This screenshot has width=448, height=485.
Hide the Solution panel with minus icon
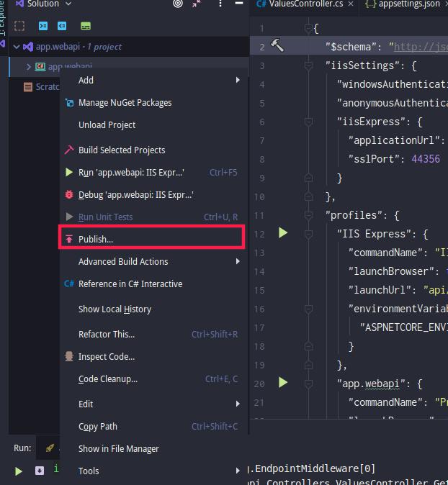tap(239, 3)
